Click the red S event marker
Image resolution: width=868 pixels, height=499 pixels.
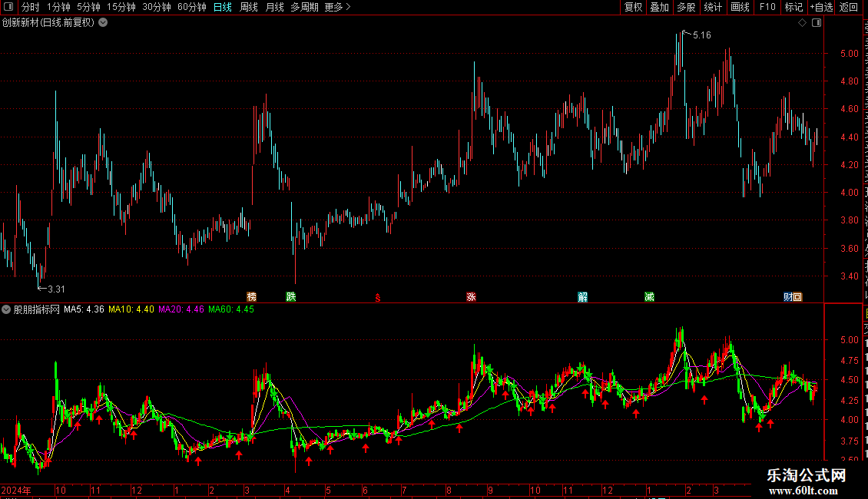tap(377, 298)
